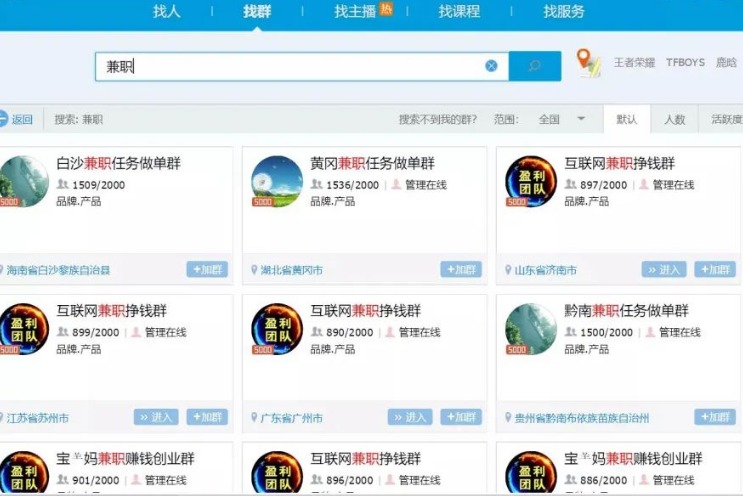Click 进入 for the Suzhou group
The width and height of the screenshot is (743, 496).
tap(155, 418)
